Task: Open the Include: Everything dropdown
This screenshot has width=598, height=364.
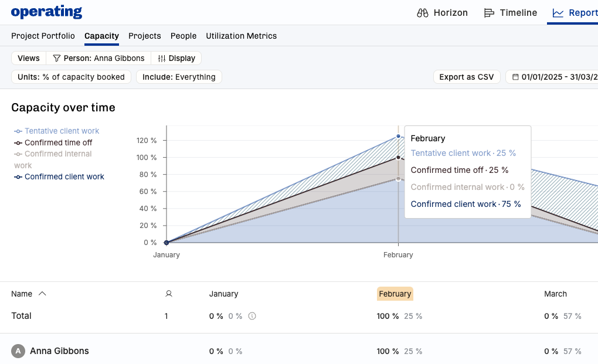Action: (x=179, y=77)
